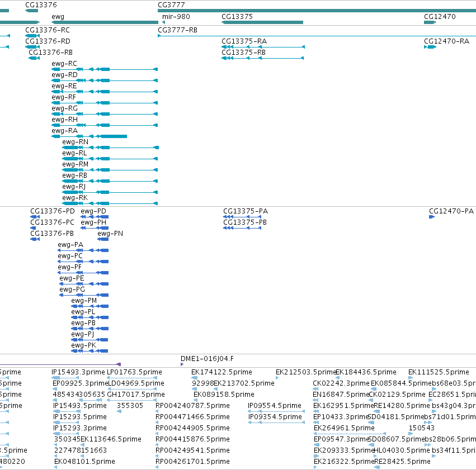Select the ewg-RN transcript
Screen dimensions: 476x470
click(111, 148)
